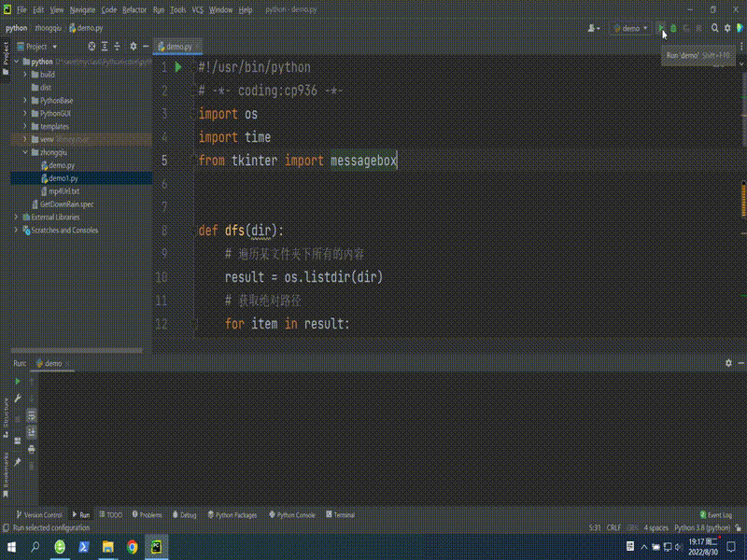Open the Refactor menu
Screen dimensions: 747x560
click(134, 9)
